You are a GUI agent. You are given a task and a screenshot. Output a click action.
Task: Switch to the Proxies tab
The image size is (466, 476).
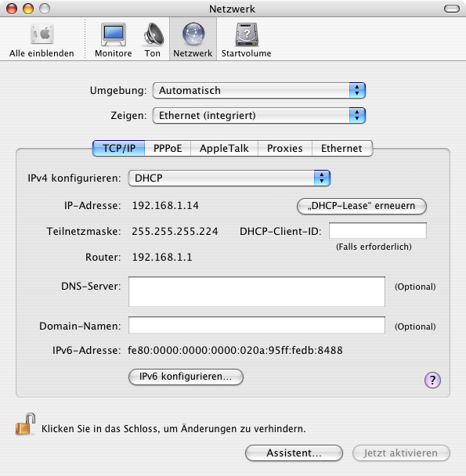[x=285, y=149]
